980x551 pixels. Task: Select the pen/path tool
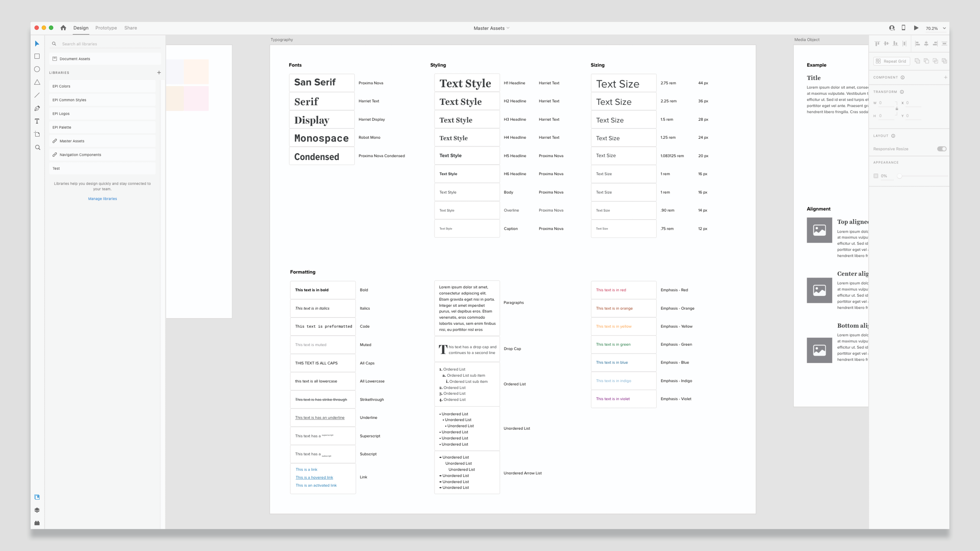tap(37, 108)
